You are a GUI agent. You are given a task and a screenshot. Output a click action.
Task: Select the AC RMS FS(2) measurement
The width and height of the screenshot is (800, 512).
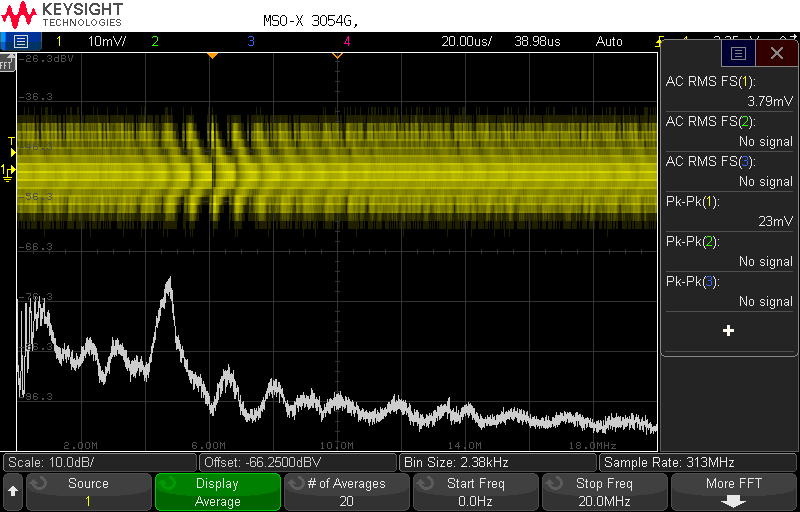(x=729, y=131)
